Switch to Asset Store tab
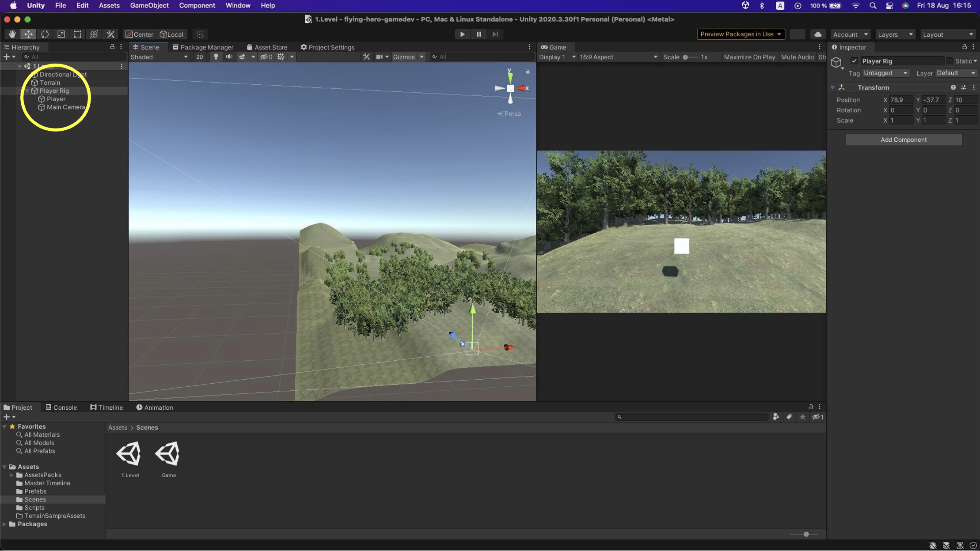 click(x=267, y=47)
